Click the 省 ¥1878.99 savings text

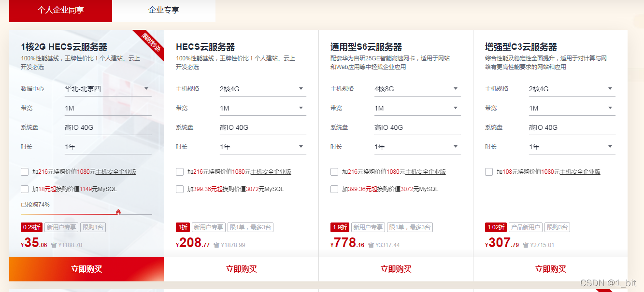[x=229, y=245]
